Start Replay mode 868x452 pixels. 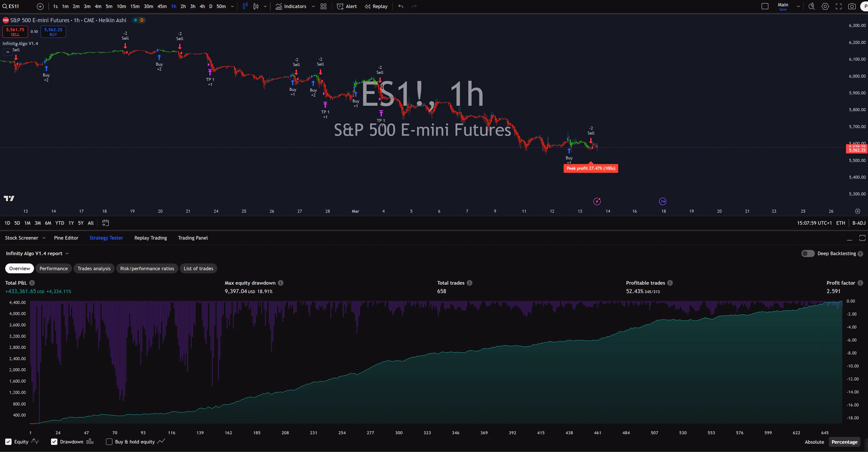click(x=376, y=6)
